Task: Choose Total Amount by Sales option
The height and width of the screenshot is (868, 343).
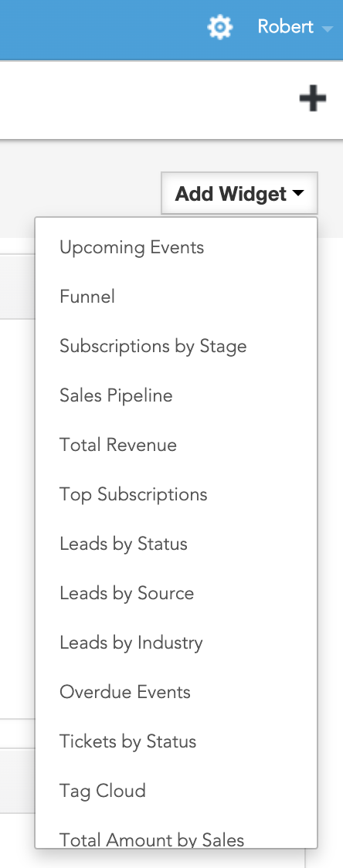Action: 152,840
